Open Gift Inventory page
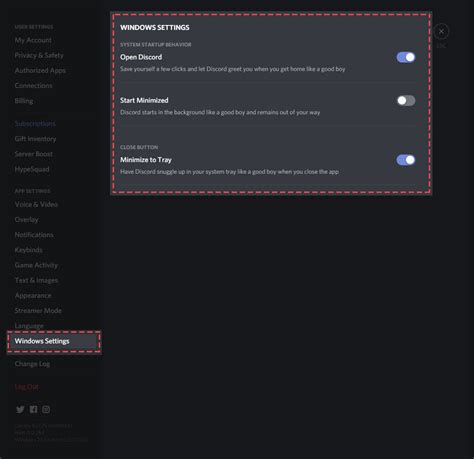The width and height of the screenshot is (474, 459). (35, 139)
